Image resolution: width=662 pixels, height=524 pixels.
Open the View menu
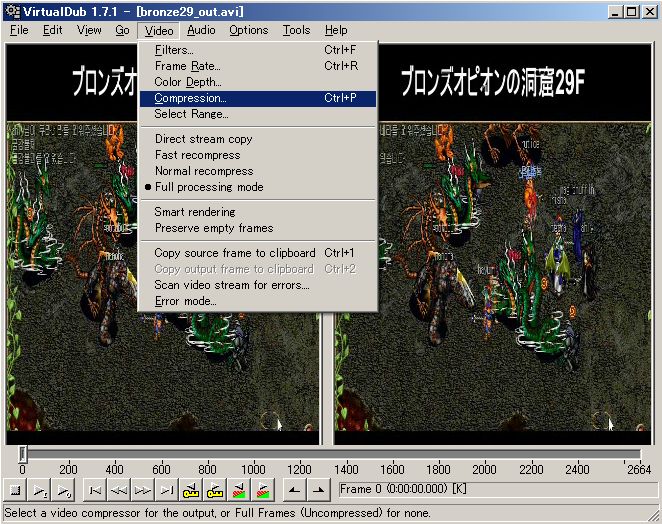89,30
